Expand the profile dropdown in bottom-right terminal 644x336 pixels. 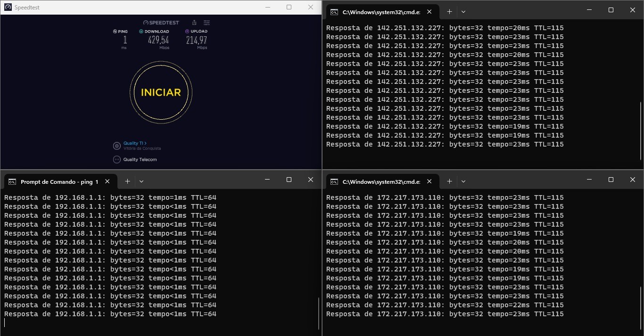click(463, 181)
